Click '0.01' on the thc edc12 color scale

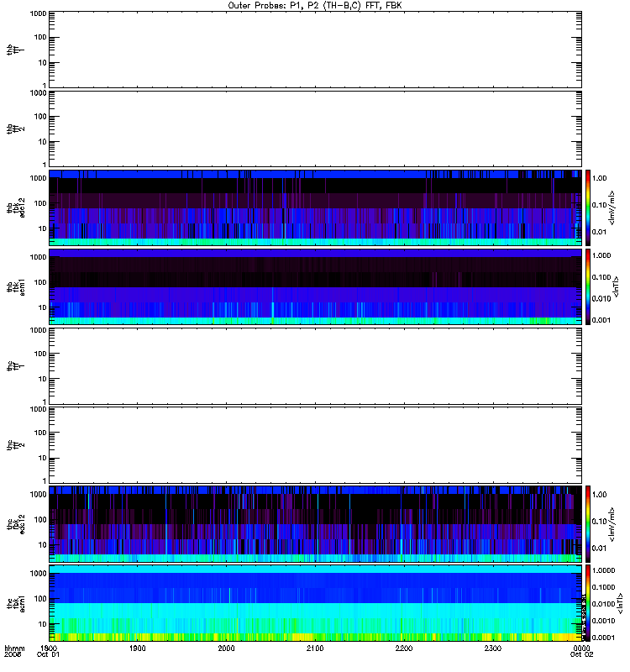(599, 549)
